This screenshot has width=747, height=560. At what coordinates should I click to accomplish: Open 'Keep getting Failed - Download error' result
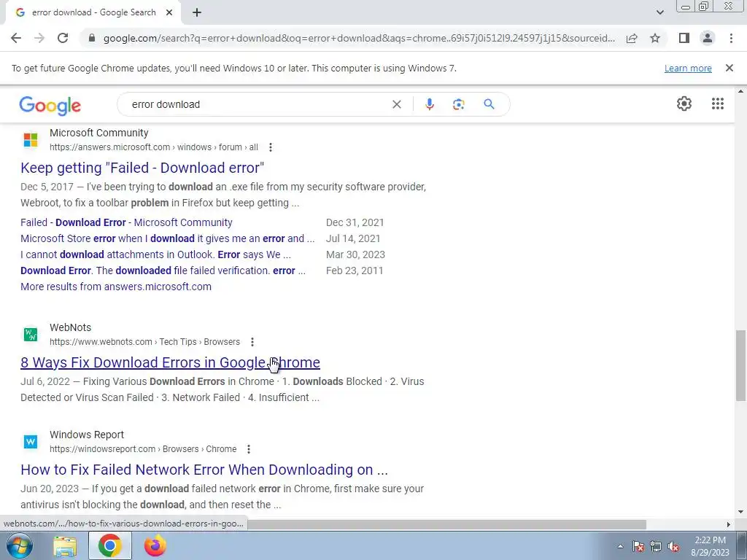pos(142,168)
